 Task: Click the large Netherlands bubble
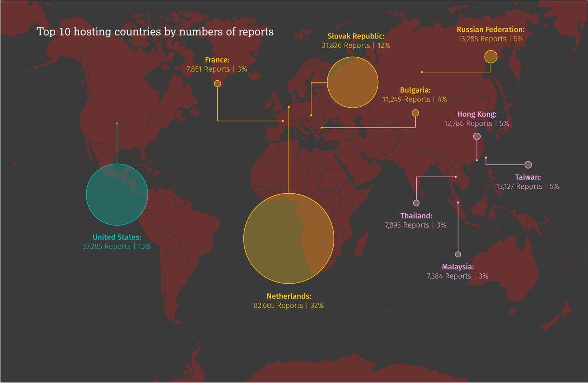(x=289, y=238)
